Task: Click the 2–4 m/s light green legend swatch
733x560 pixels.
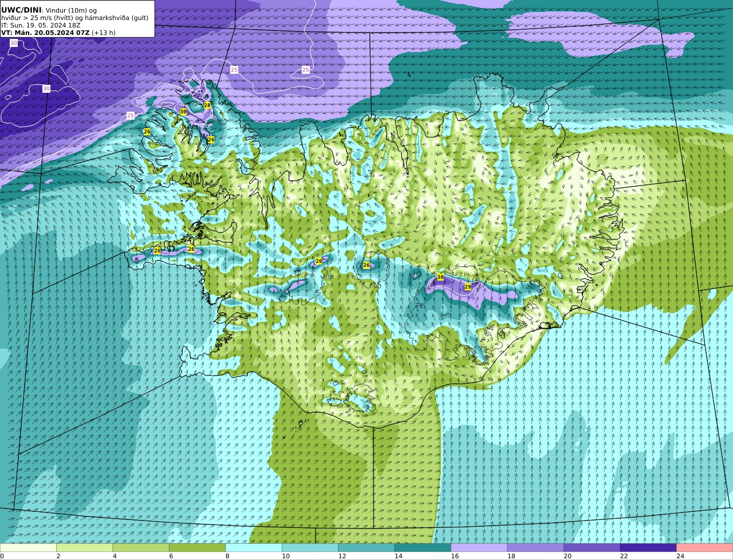Action: 85,548
